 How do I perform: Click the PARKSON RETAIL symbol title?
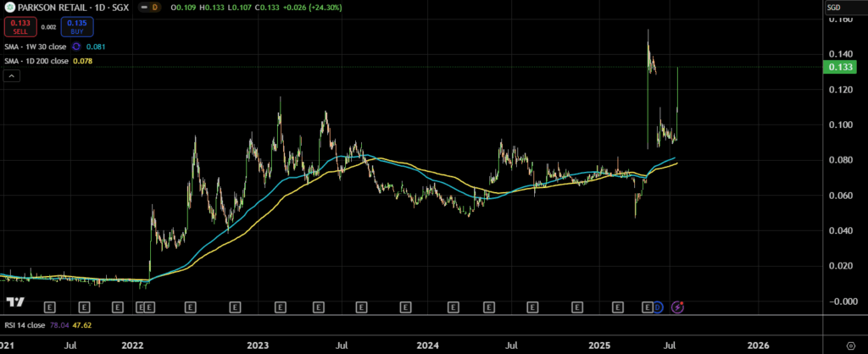[66, 8]
